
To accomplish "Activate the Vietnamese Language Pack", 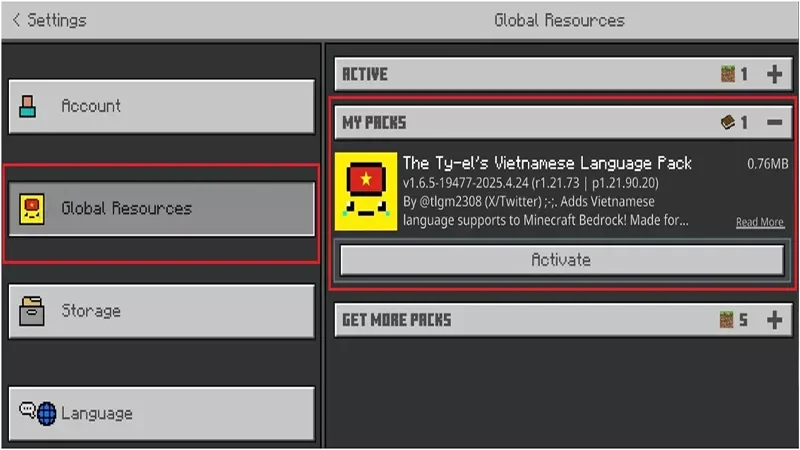I will tap(562, 260).
